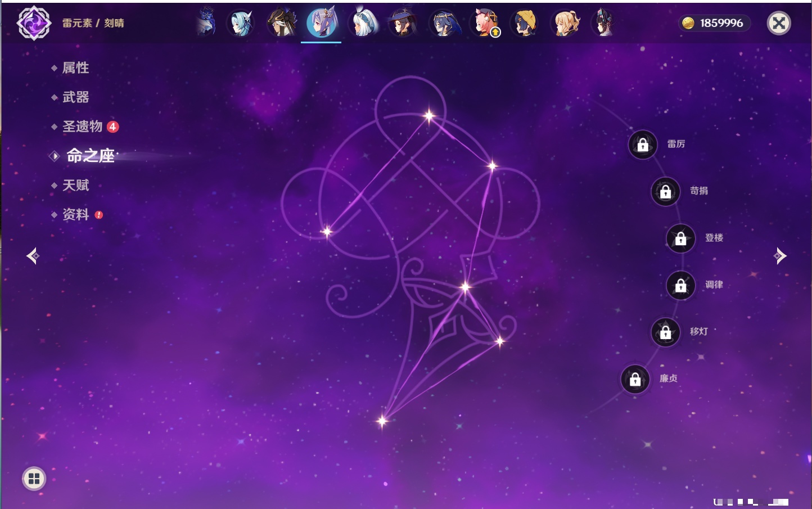Open locked constellation 移灯
The image size is (812, 509).
tap(665, 332)
